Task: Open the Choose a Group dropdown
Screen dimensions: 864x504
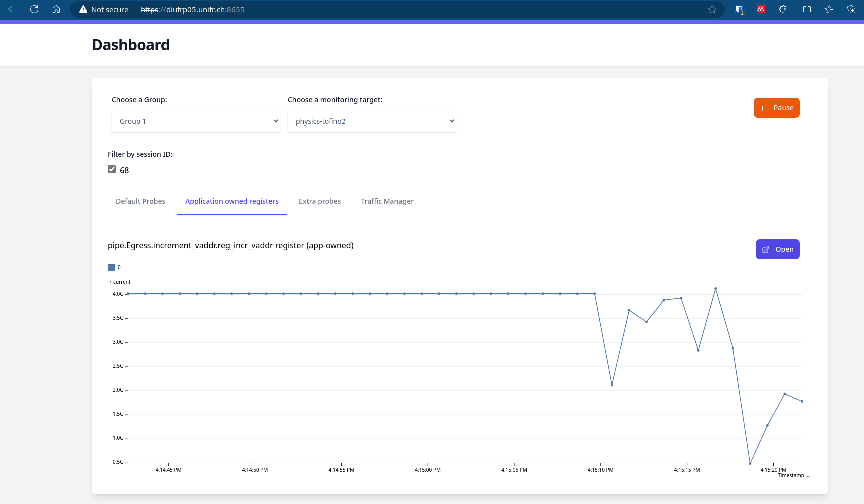Action: (x=195, y=121)
